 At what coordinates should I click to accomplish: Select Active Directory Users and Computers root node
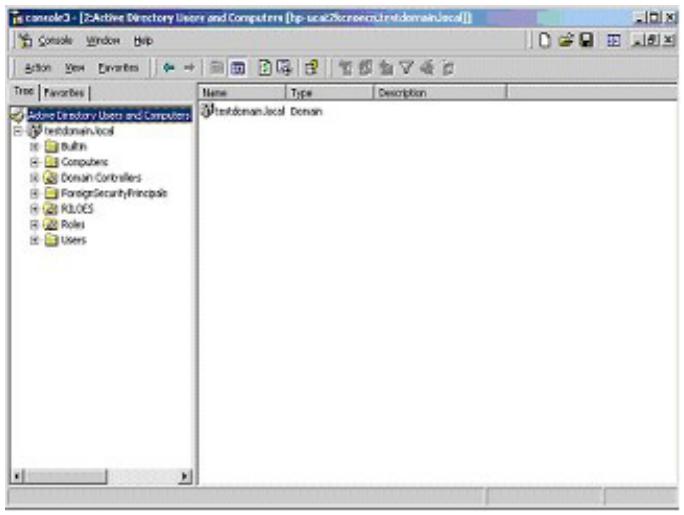pyautogui.click(x=109, y=116)
